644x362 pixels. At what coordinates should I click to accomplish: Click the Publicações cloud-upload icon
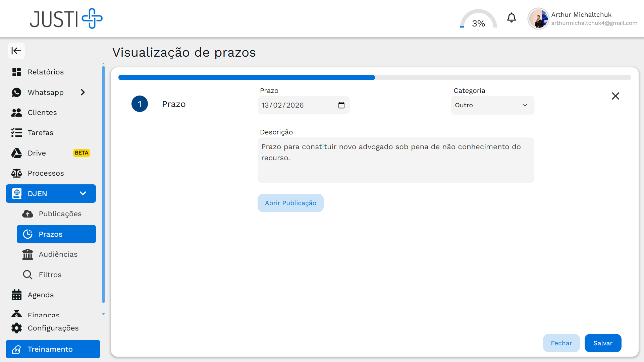(28, 214)
